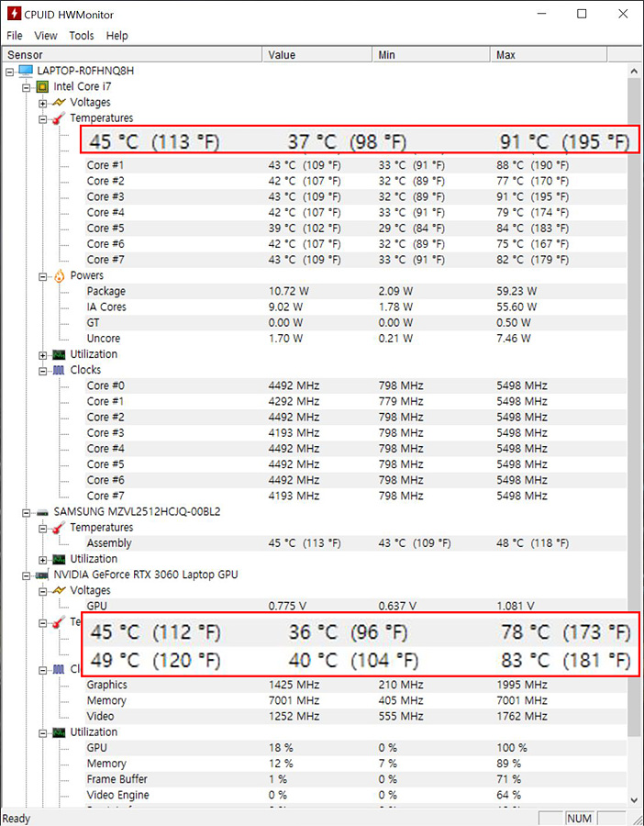Click the flame icon beside Powers
644x826 pixels.
point(59,275)
